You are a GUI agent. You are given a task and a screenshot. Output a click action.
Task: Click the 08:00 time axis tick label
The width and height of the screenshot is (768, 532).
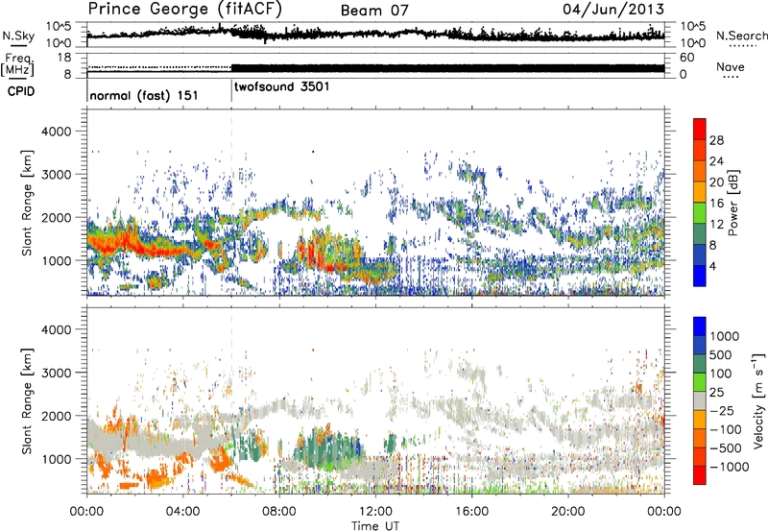click(x=279, y=512)
